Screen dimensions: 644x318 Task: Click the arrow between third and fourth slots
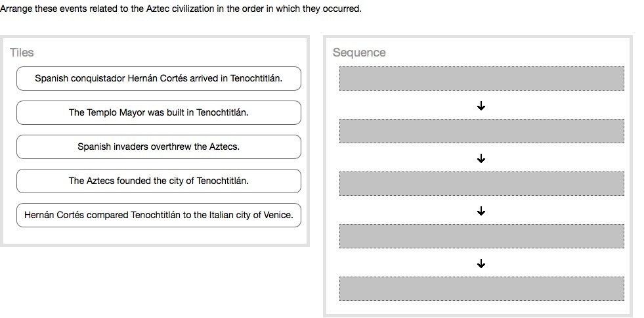pos(481,210)
